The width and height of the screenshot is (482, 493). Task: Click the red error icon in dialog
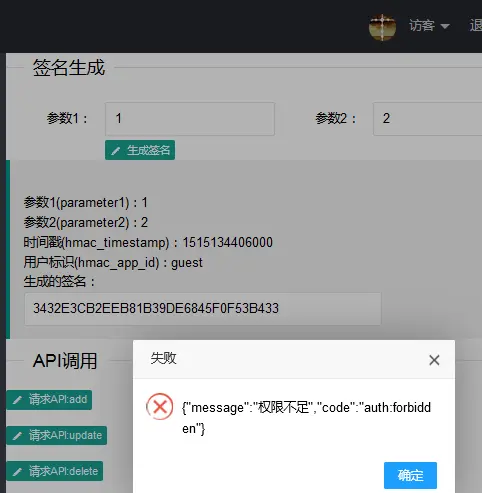pyautogui.click(x=160, y=406)
